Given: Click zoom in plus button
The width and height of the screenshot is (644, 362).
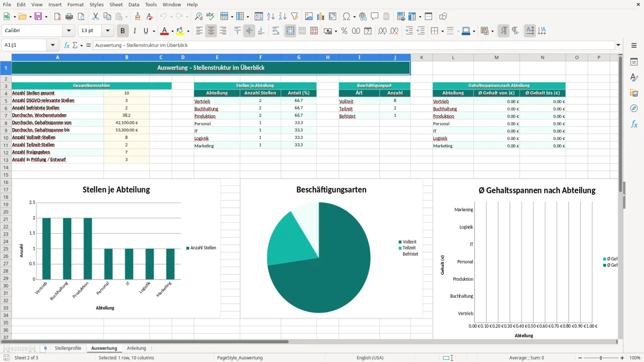Looking at the screenshot, I should 622,358.
